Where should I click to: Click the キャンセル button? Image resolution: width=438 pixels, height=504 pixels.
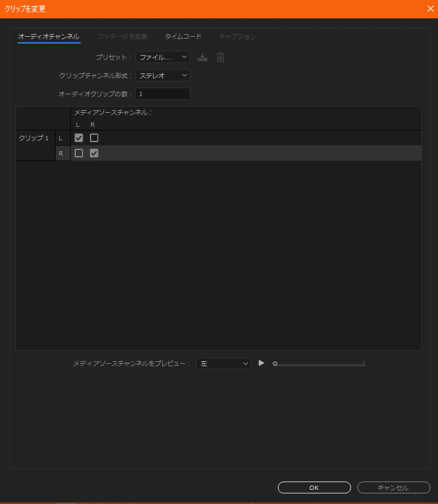[x=394, y=487]
